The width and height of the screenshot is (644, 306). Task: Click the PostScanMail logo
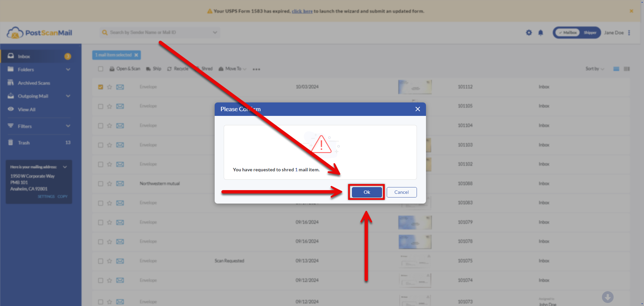[40, 33]
